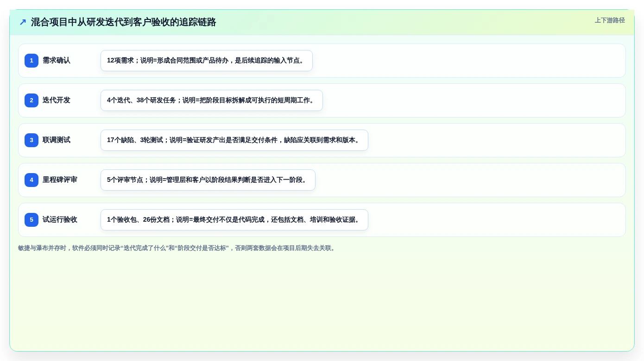This screenshot has width=644, height=361.
Task: Click step badge 1 for 需求确认
Action: [x=32, y=61]
